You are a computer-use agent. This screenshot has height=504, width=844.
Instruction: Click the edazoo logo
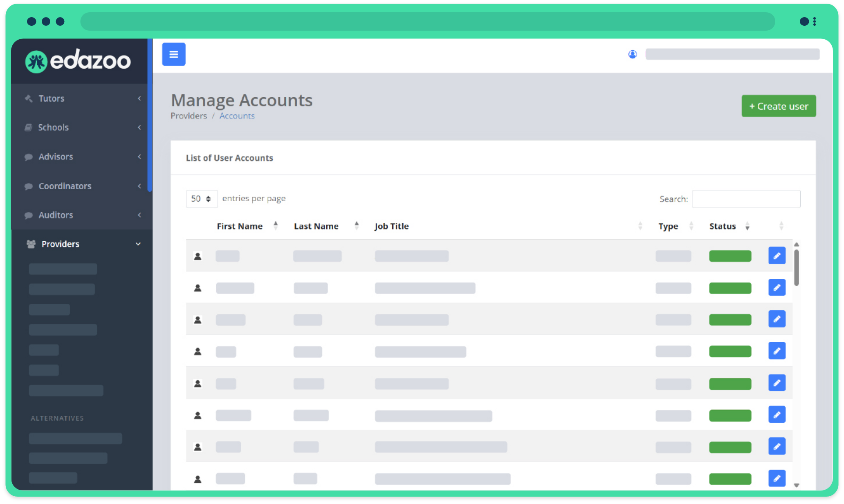(78, 61)
